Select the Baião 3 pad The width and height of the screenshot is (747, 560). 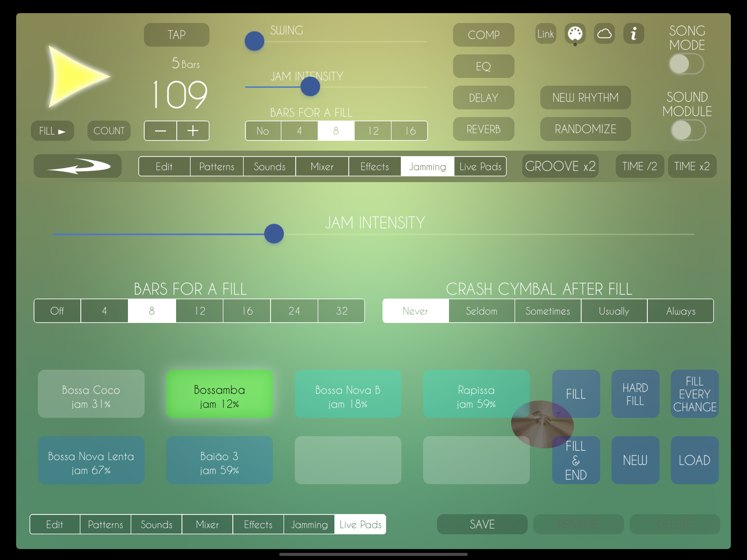tap(220, 460)
